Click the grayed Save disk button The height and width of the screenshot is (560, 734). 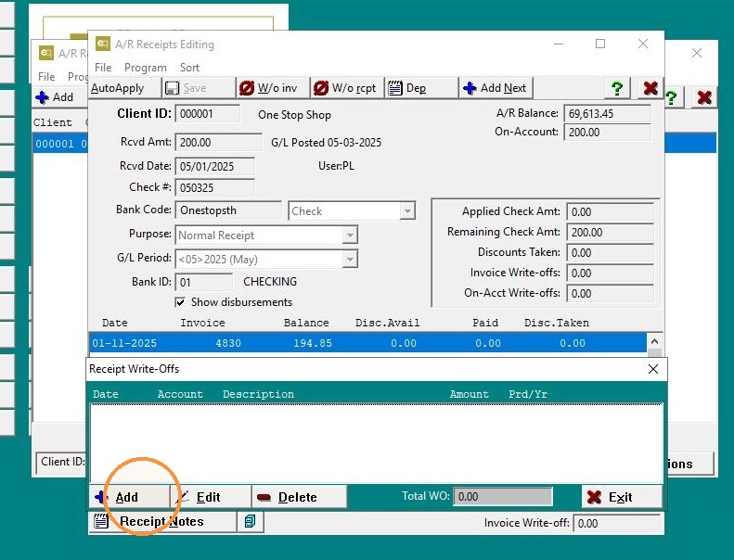coord(199,88)
